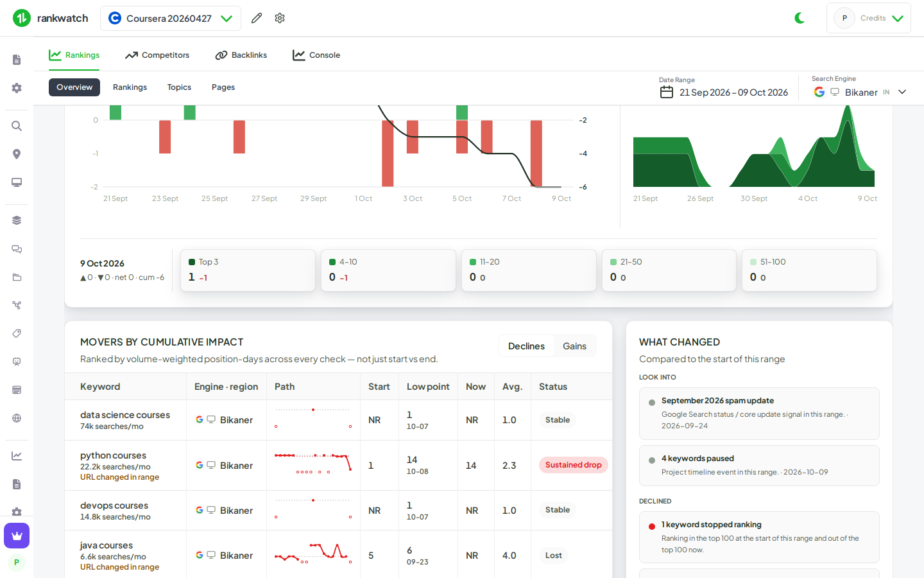924x578 pixels.
Task: Click the certificate badge sidebar icon
Action: coord(17,362)
